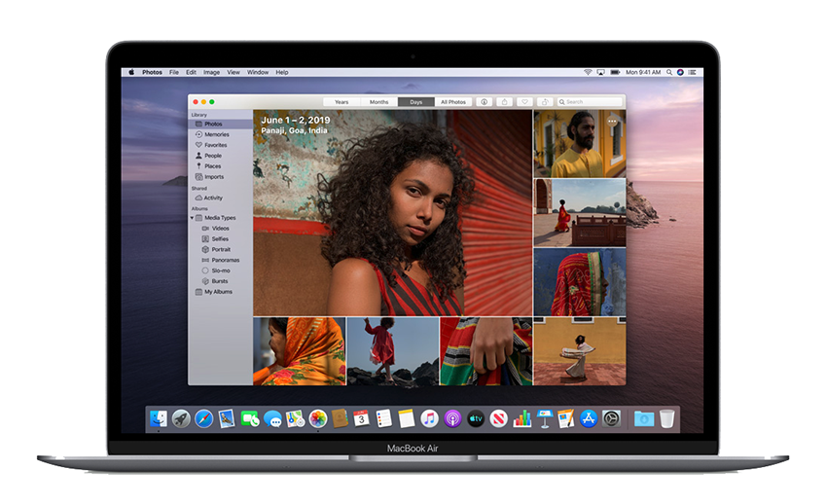Open the File menu
Viewport: 827px width, 504px height.
(x=174, y=72)
